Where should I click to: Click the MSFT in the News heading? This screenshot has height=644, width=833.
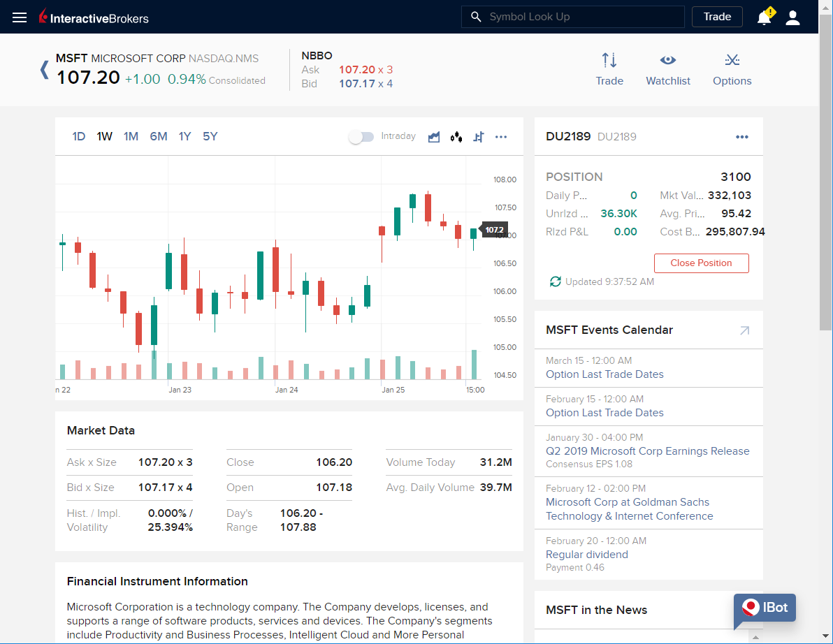[597, 610]
